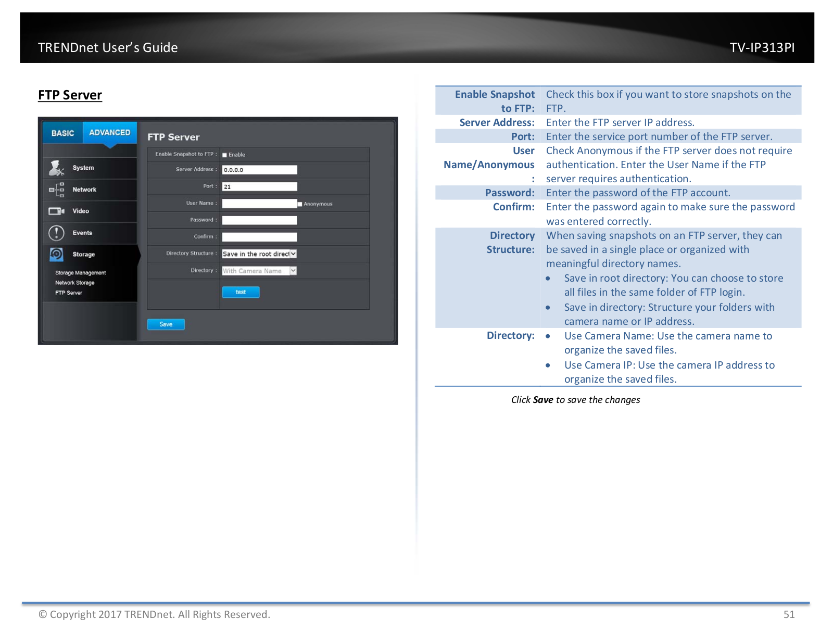Open the Network menu item
This screenshot has height=644, width=833.
(90, 190)
